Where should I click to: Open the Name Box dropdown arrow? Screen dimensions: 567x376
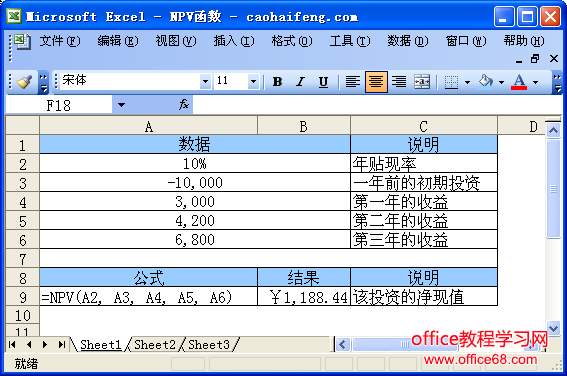(x=121, y=105)
